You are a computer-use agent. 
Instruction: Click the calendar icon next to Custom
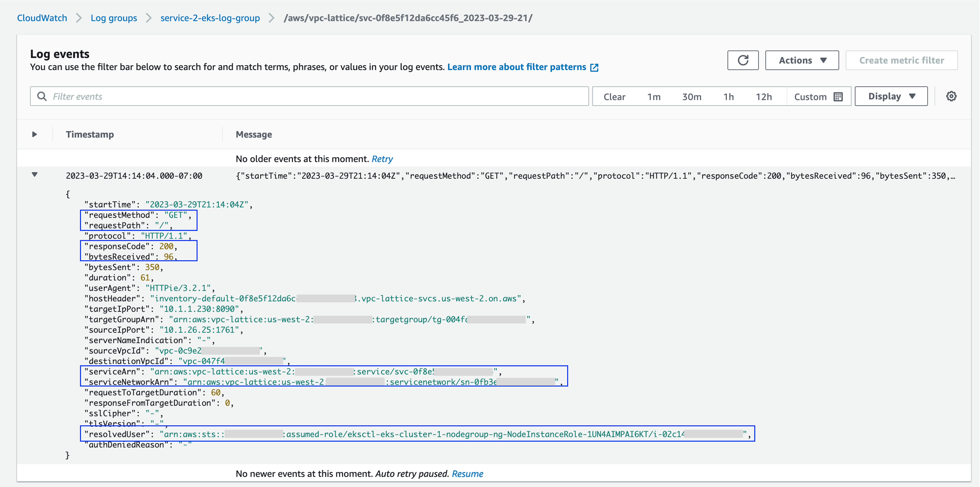coord(838,96)
